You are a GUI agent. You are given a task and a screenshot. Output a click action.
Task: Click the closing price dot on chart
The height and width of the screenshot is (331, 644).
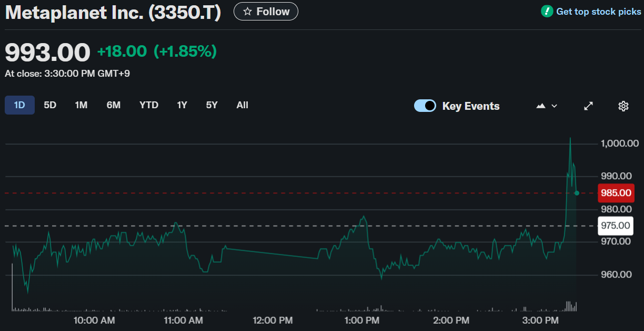point(577,193)
